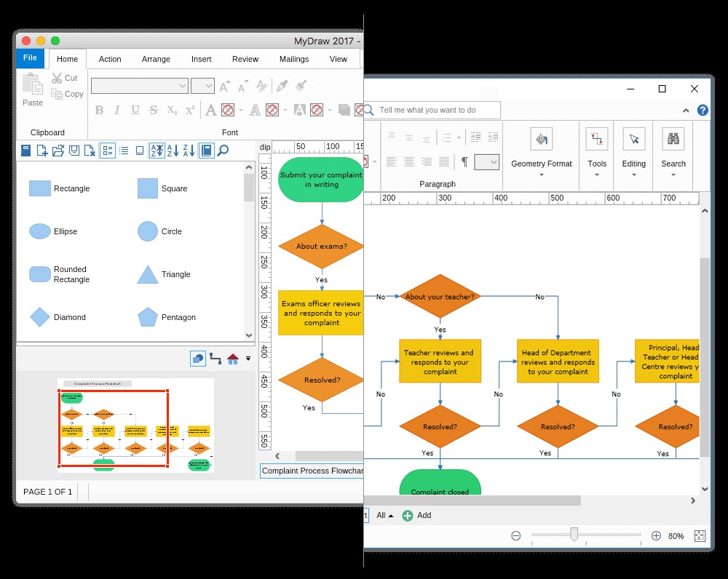Image resolution: width=728 pixels, height=579 pixels.
Task: Click the blue help question mark icon
Action: click(x=703, y=110)
